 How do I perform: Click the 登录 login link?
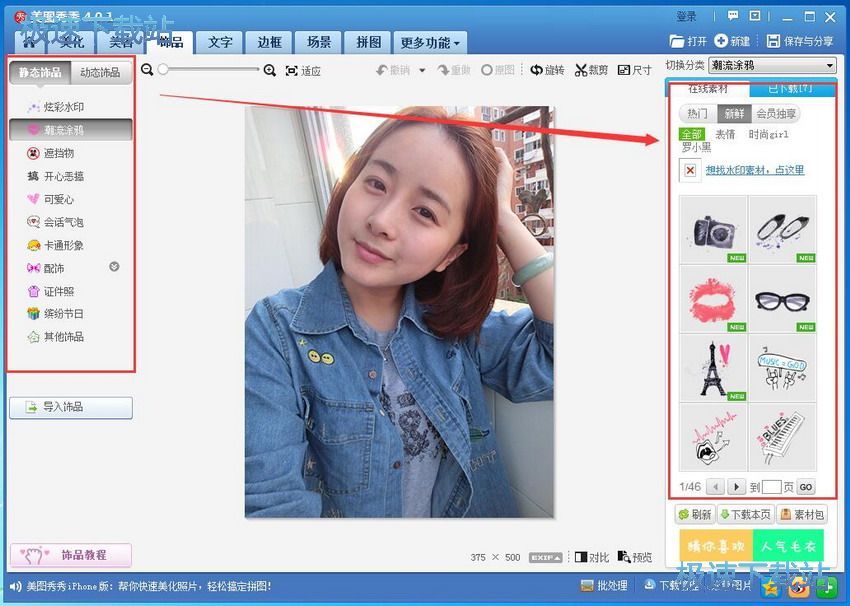point(686,16)
